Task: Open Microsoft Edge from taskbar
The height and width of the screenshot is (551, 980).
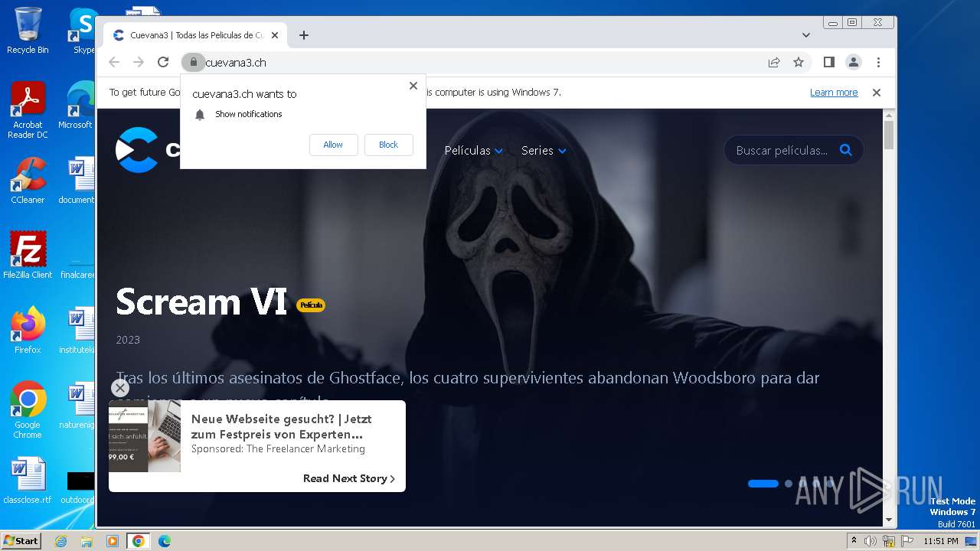Action: click(165, 541)
